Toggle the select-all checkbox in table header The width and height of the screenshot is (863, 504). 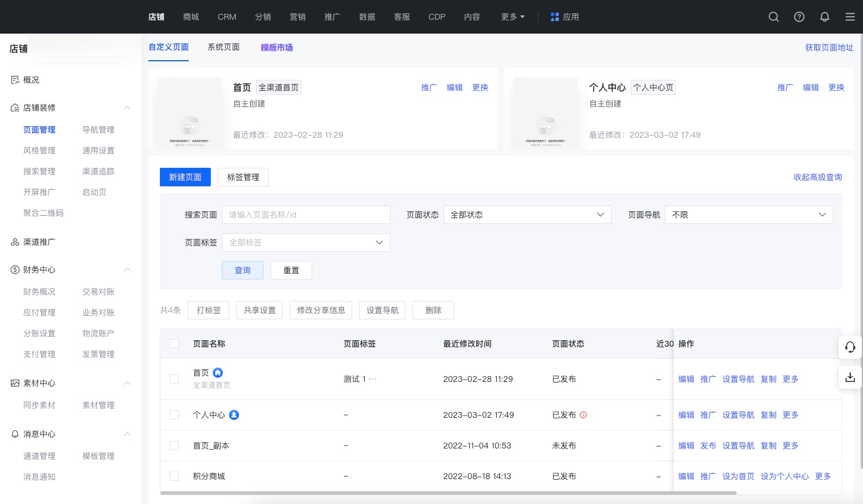(x=174, y=344)
